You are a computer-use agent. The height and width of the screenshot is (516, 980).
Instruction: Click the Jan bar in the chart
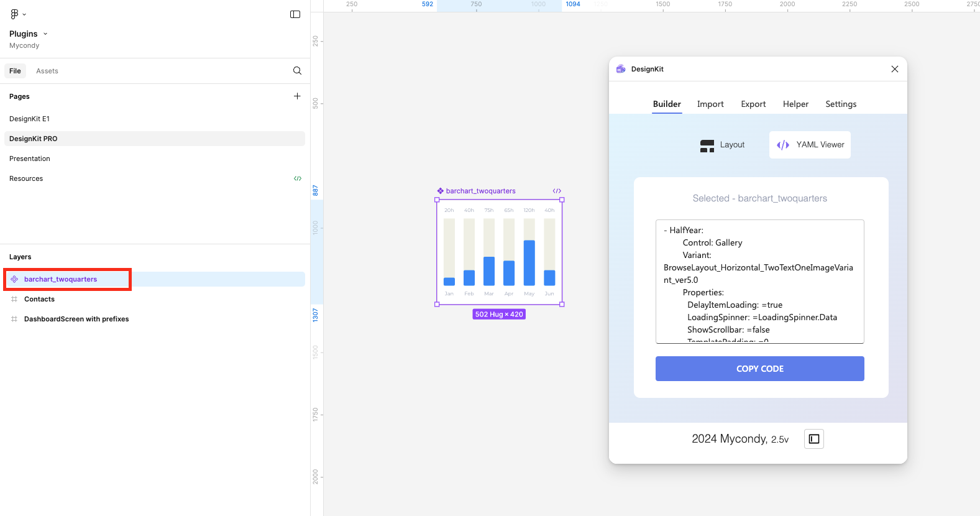pyautogui.click(x=449, y=282)
